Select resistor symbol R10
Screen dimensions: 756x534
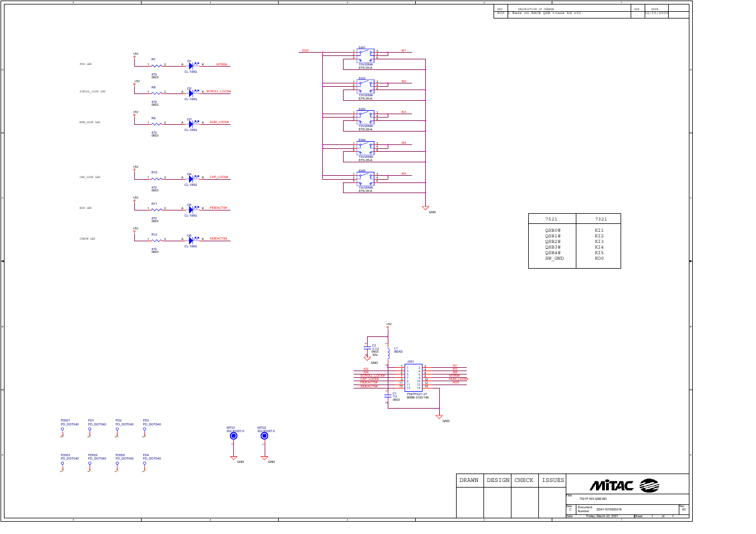point(157,178)
